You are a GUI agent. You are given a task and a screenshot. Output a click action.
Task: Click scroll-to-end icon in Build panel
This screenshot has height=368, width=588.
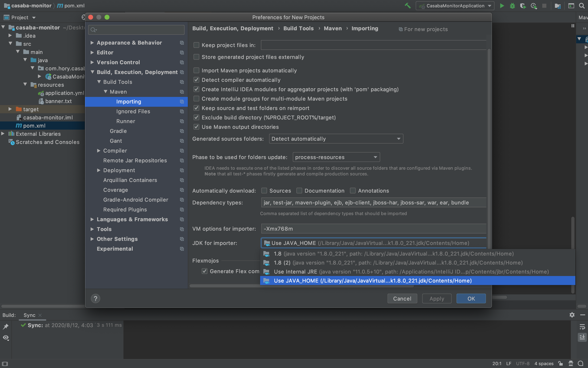point(582,337)
